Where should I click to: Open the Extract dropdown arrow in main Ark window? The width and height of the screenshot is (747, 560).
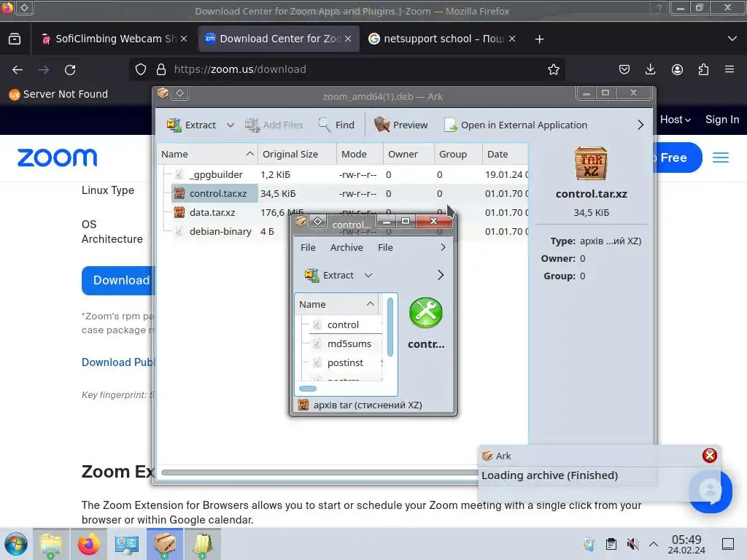coord(231,125)
